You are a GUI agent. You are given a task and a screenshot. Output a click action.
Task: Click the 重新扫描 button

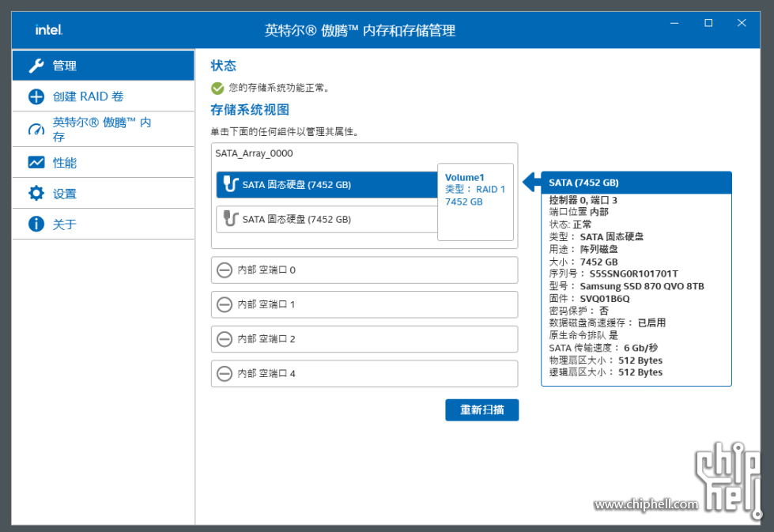point(481,409)
